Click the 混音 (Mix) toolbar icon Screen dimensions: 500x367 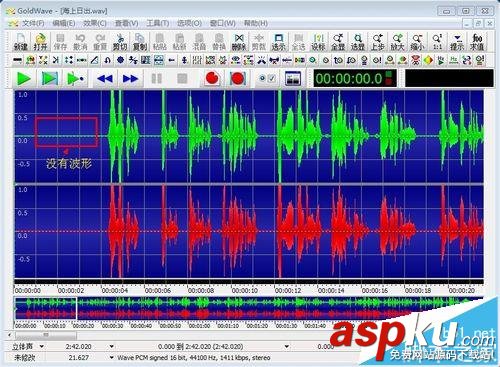[x=199, y=42]
